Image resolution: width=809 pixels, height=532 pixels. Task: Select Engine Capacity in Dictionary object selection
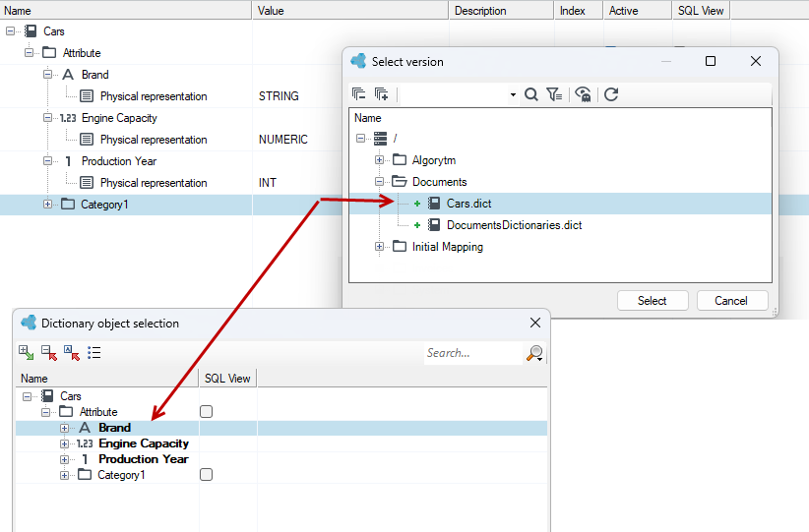click(x=144, y=443)
